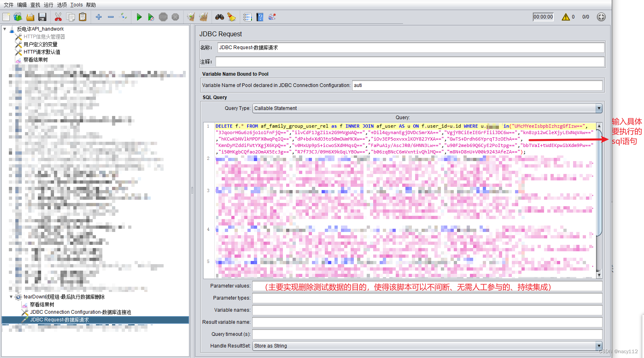Click the Result variable name field
This screenshot has height=358, width=644.
tap(427, 322)
